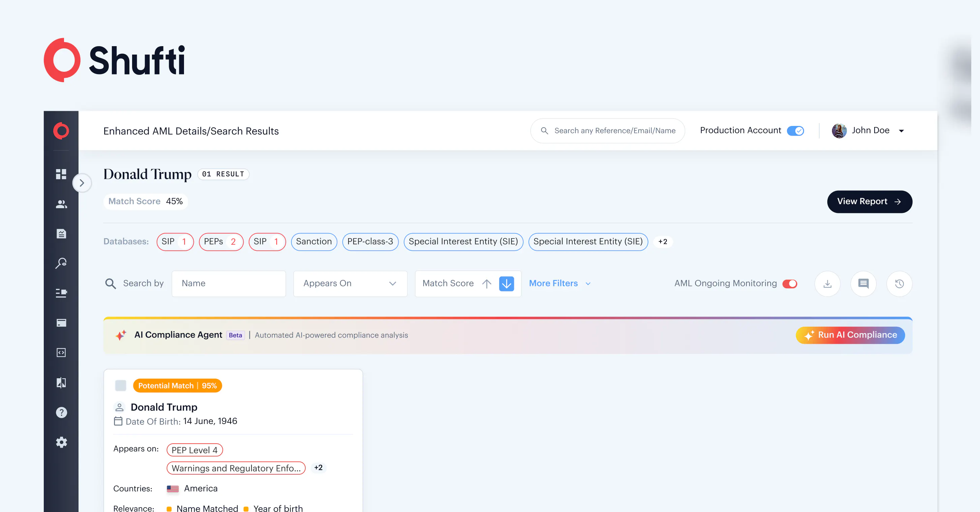Click the Name search input field
Screen dimensions: 980x512
[x=228, y=284]
